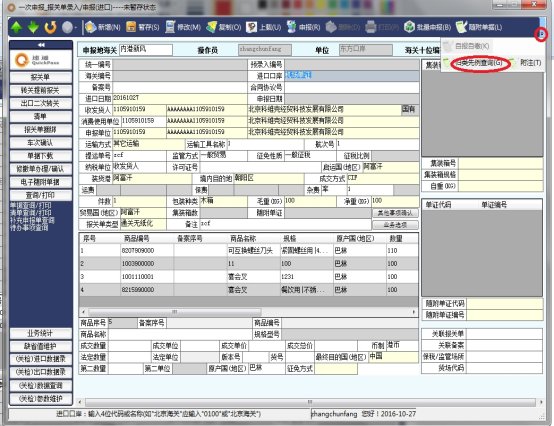Focus the highlighted 进口口岸 field
This screenshot has width=554, height=426.
click(x=352, y=76)
